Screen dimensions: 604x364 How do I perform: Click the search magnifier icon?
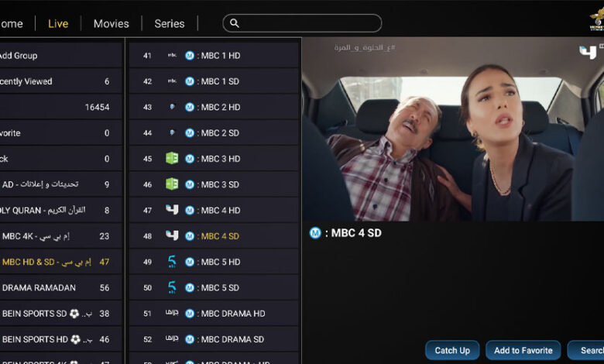[x=235, y=23]
